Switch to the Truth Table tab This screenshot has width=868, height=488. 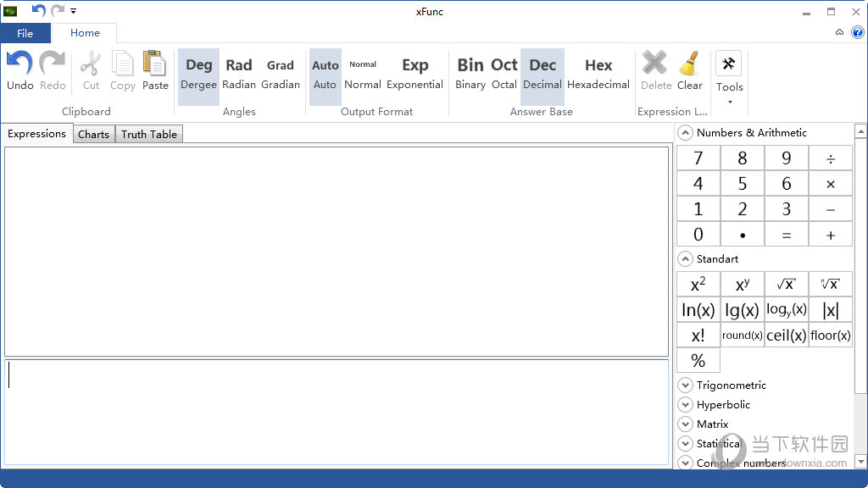[149, 135]
